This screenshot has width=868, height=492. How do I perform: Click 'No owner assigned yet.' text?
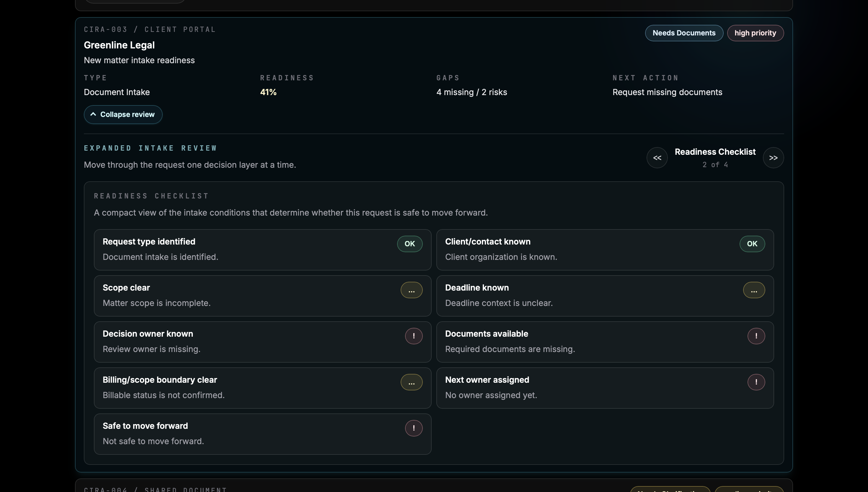(x=491, y=395)
